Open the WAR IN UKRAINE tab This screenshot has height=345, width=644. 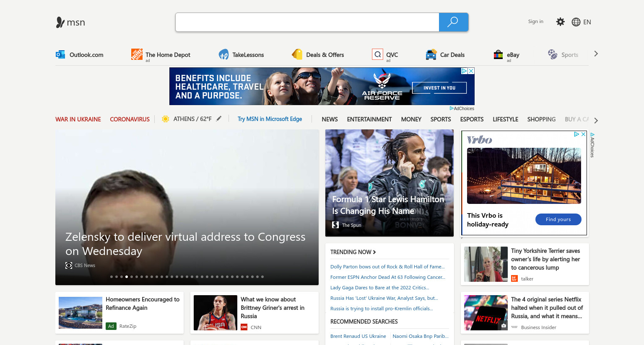pyautogui.click(x=78, y=119)
